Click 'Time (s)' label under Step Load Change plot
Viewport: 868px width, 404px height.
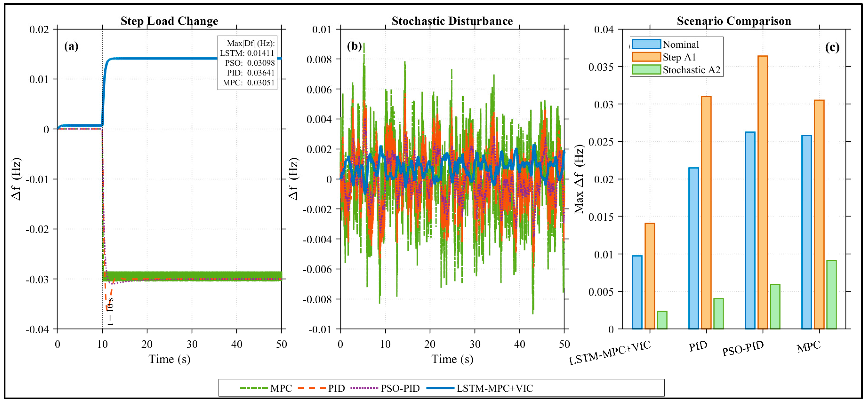pos(169,359)
